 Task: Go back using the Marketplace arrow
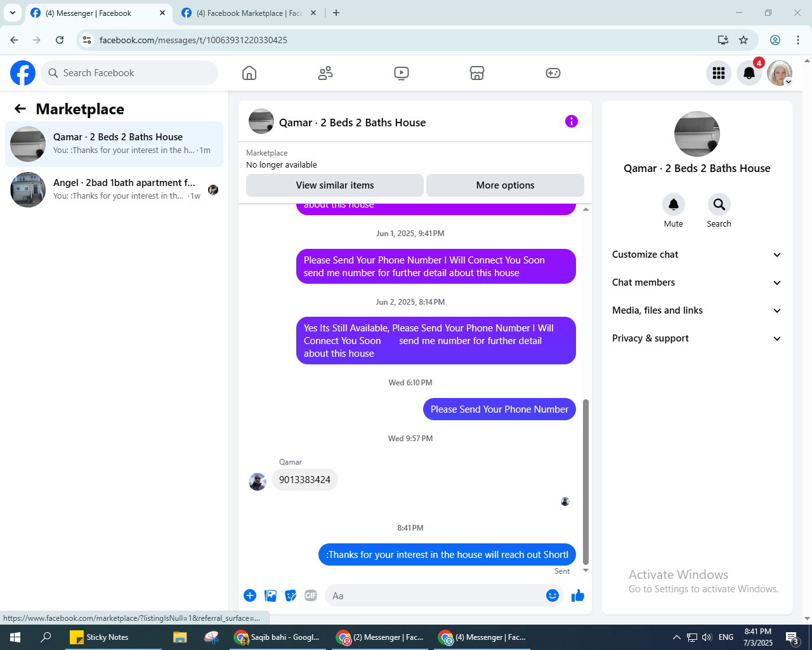click(20, 109)
